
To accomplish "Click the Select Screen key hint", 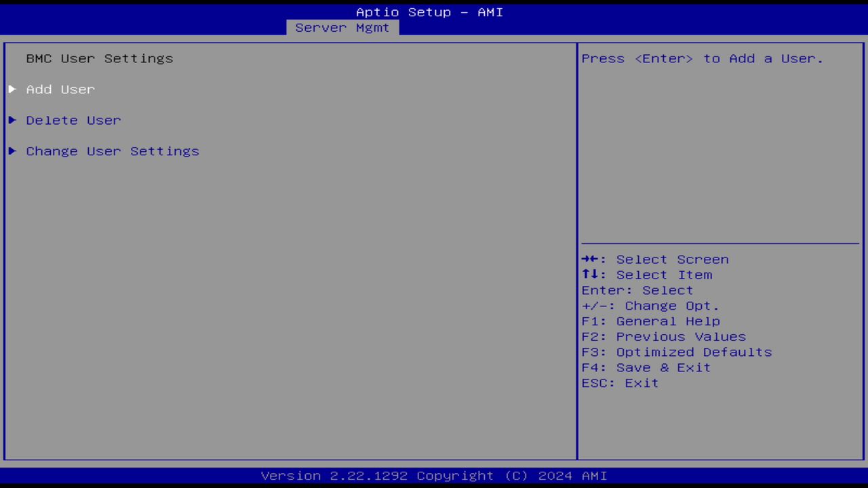I will [655, 260].
